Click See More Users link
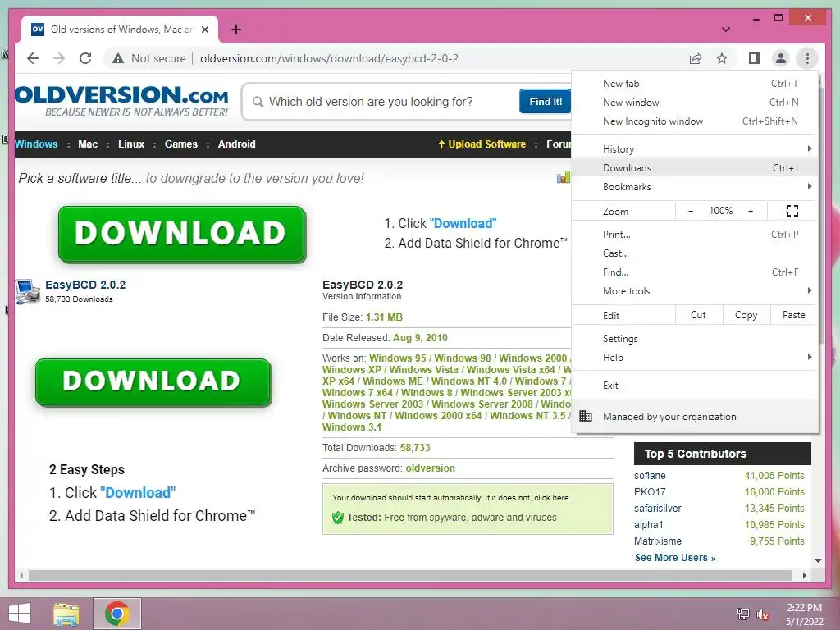840x630 pixels. (x=675, y=558)
